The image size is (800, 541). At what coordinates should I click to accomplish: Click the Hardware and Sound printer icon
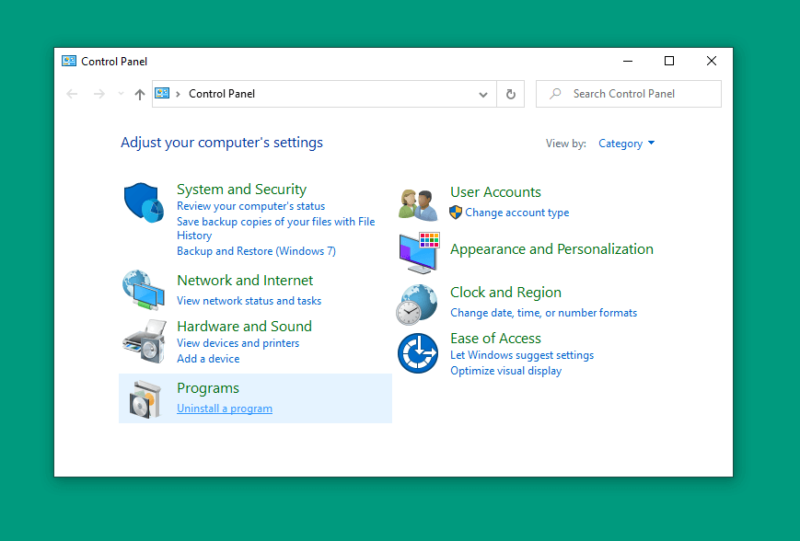click(x=145, y=341)
